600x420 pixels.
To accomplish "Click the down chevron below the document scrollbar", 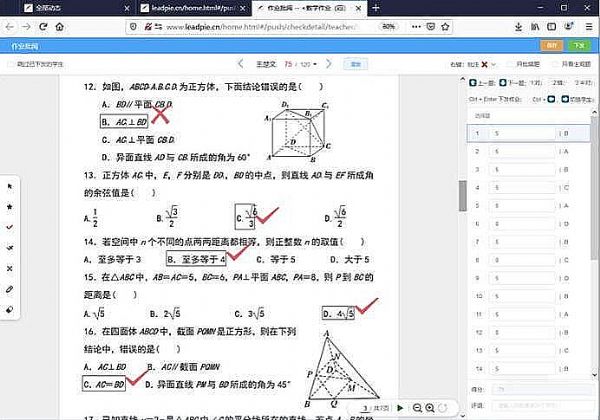I will click(x=463, y=415).
